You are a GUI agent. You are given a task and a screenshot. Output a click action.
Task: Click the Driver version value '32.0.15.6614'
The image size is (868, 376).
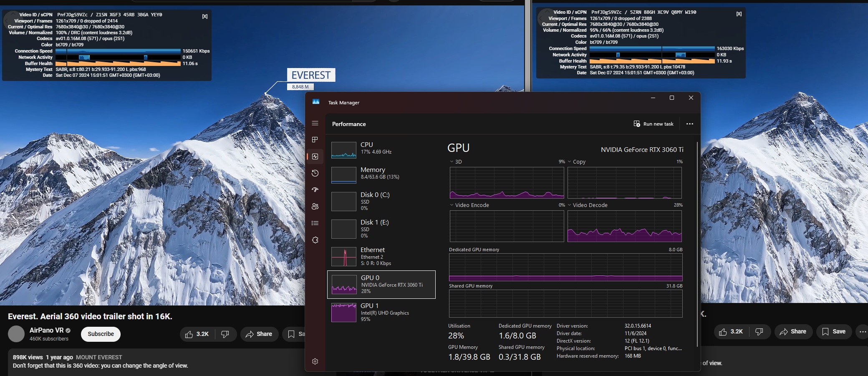[x=638, y=326]
